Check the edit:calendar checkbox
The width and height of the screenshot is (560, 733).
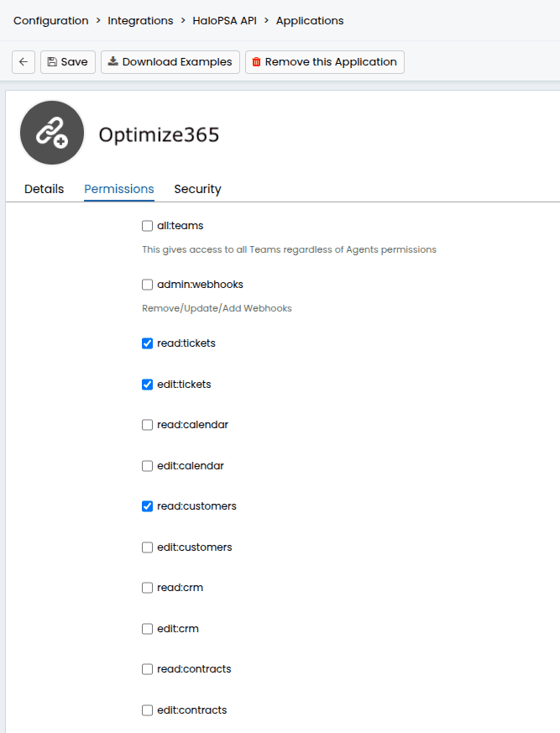click(x=147, y=466)
